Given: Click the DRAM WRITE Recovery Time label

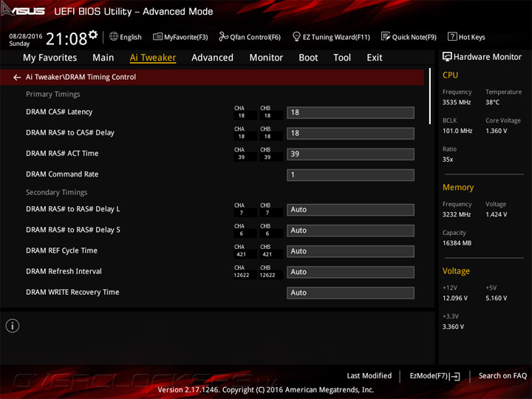Looking at the screenshot, I should pyautogui.click(x=72, y=292).
